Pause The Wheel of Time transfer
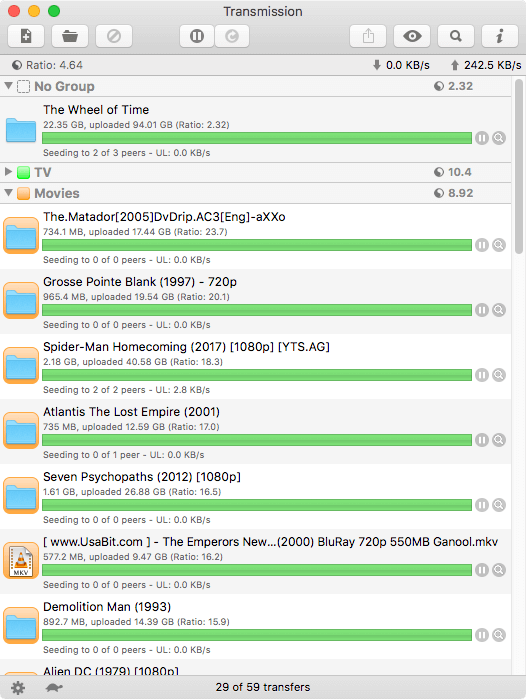The height and width of the screenshot is (699, 526). 482,138
